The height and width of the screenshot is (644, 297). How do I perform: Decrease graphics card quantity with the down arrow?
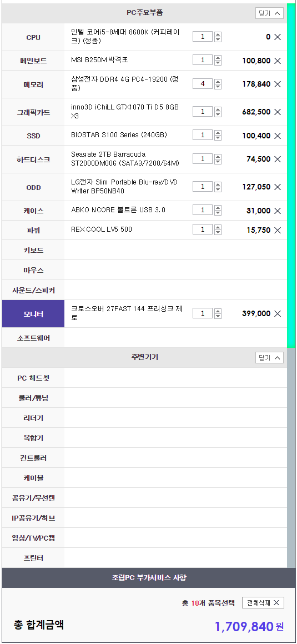(x=218, y=114)
